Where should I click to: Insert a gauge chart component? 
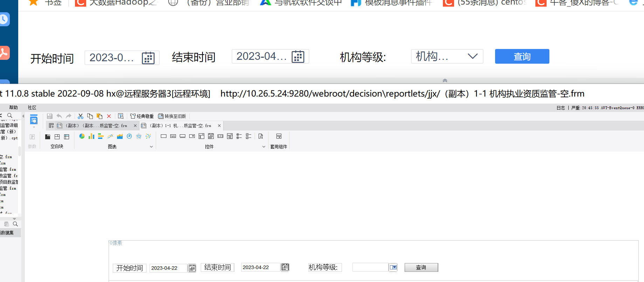coord(129,136)
